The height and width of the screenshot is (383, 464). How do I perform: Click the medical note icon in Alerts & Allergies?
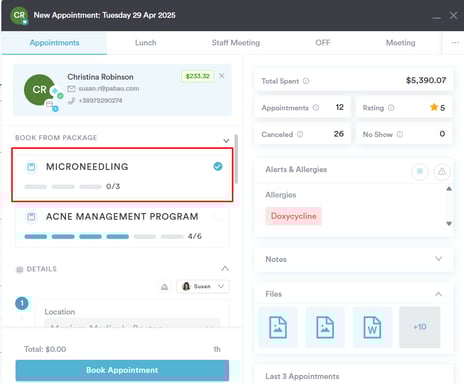click(x=420, y=172)
